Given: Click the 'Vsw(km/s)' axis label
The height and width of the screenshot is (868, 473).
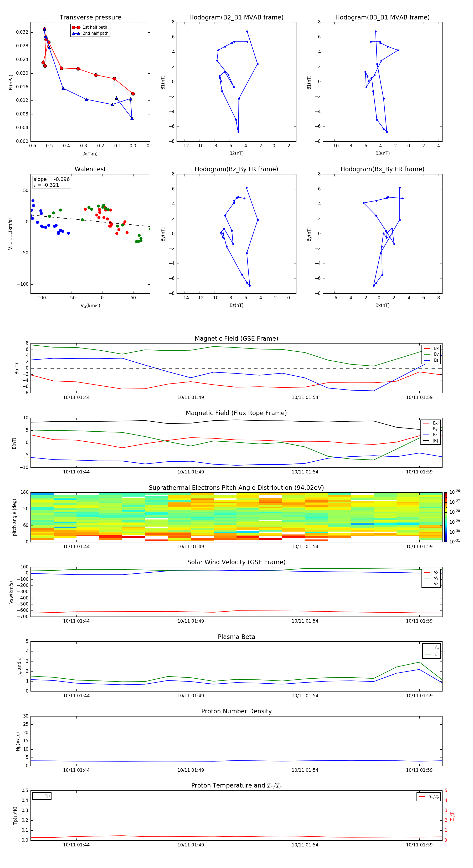Looking at the screenshot, I should (x=11, y=592).
